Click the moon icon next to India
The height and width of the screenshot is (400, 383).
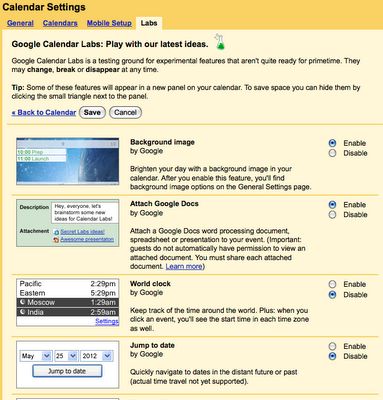[23, 312]
